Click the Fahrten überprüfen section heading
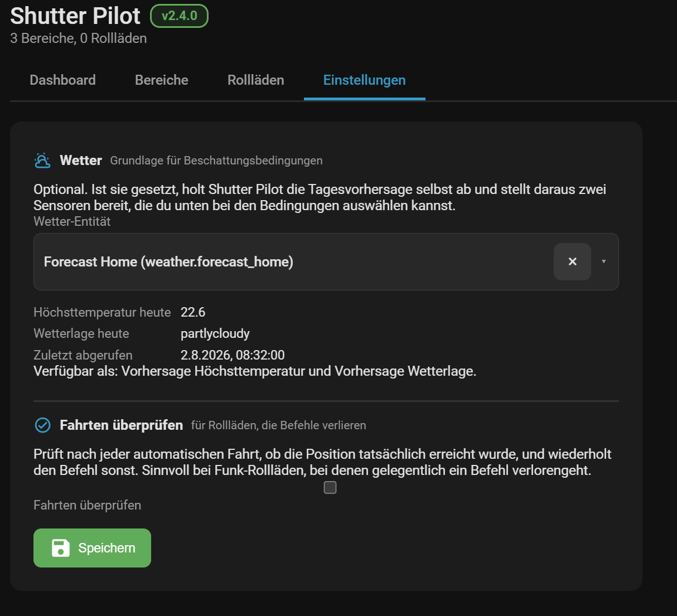 (122, 425)
